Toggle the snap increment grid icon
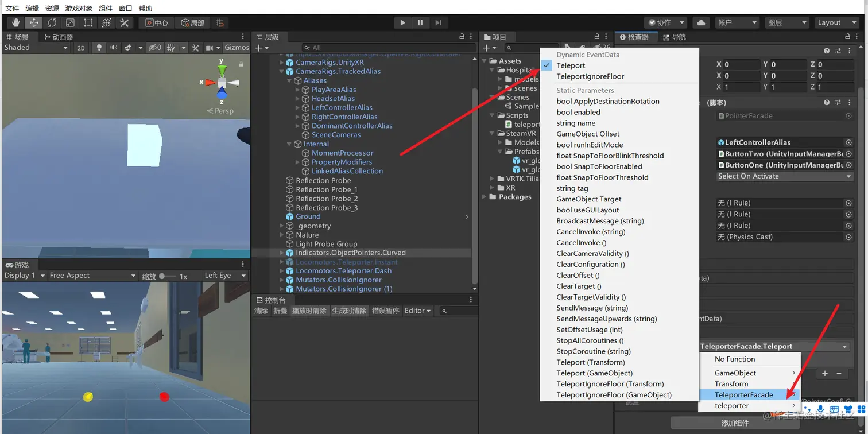This screenshot has height=434, width=868. point(220,22)
